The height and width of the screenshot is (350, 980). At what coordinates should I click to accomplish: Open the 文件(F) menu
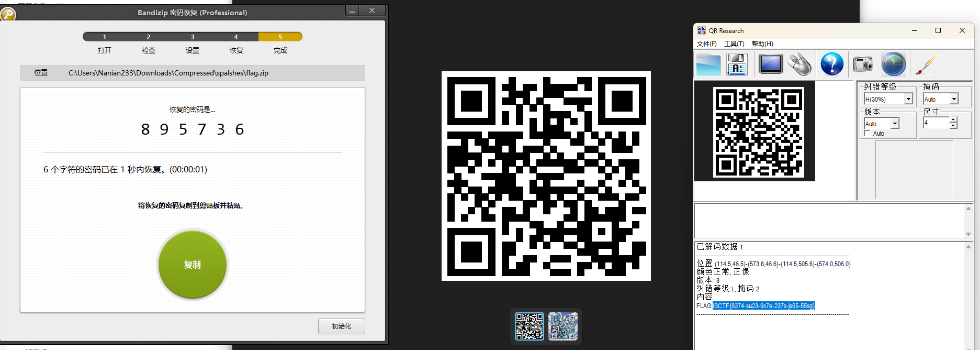point(707,44)
